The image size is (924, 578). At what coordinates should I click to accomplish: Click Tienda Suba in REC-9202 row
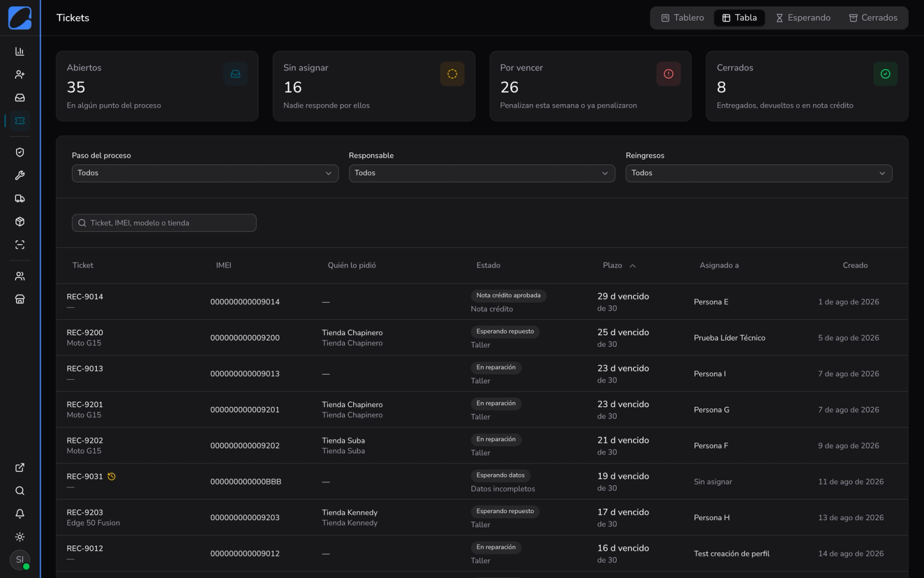[x=343, y=440]
